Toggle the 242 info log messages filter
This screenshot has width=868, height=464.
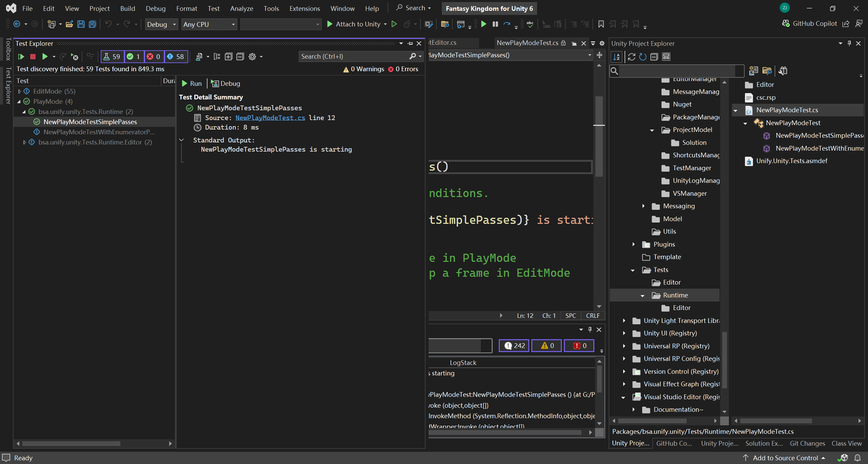[514, 346]
